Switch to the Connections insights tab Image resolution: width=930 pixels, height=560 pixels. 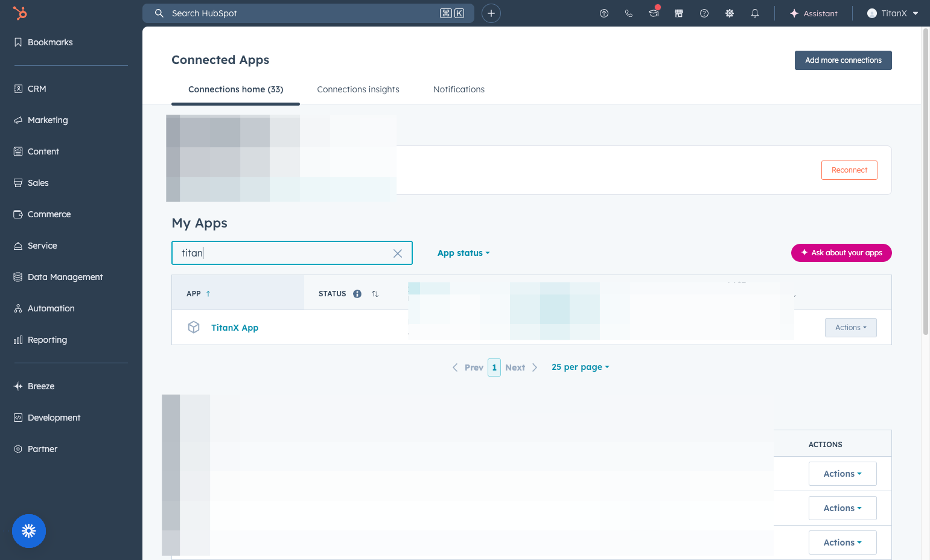pos(358,89)
